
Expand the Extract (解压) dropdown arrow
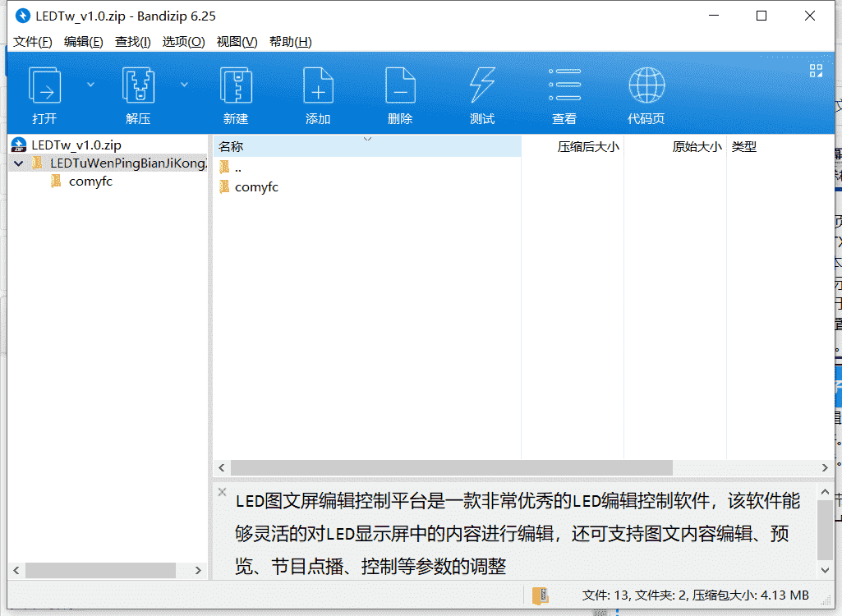click(184, 85)
